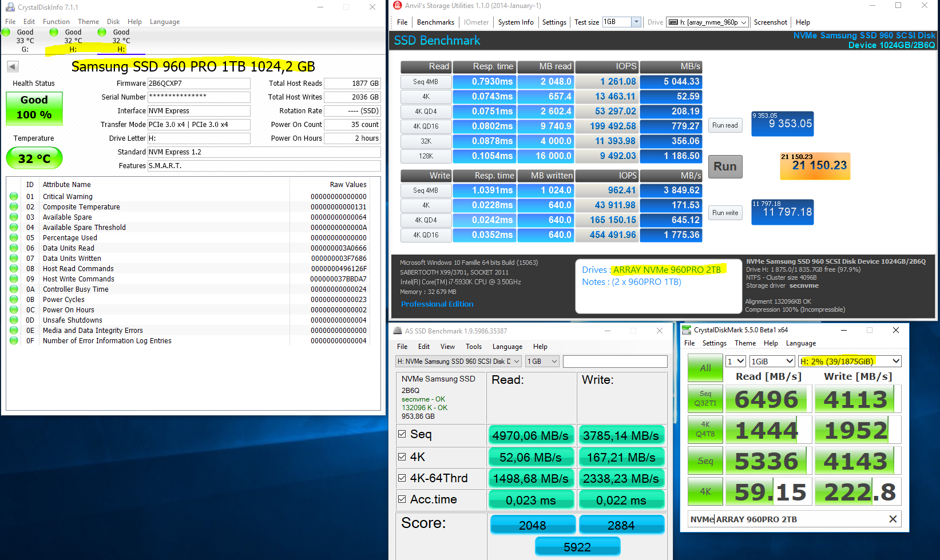Open the Drive selection dropdown in Anvil
This screenshot has width=940, height=560.
(x=708, y=22)
